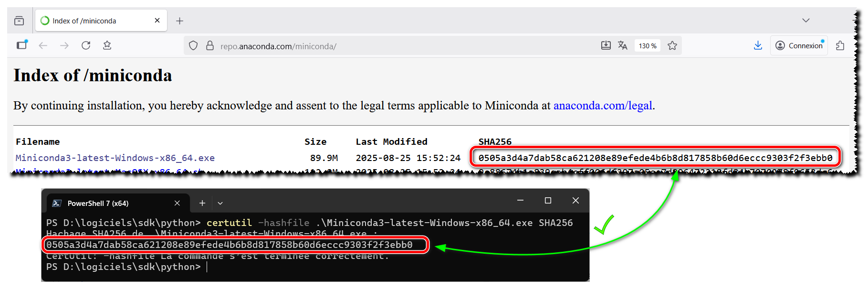Click the 2025-08-25 15:52:24 date
Viewport: 868px width, 290px height.
coord(408,158)
